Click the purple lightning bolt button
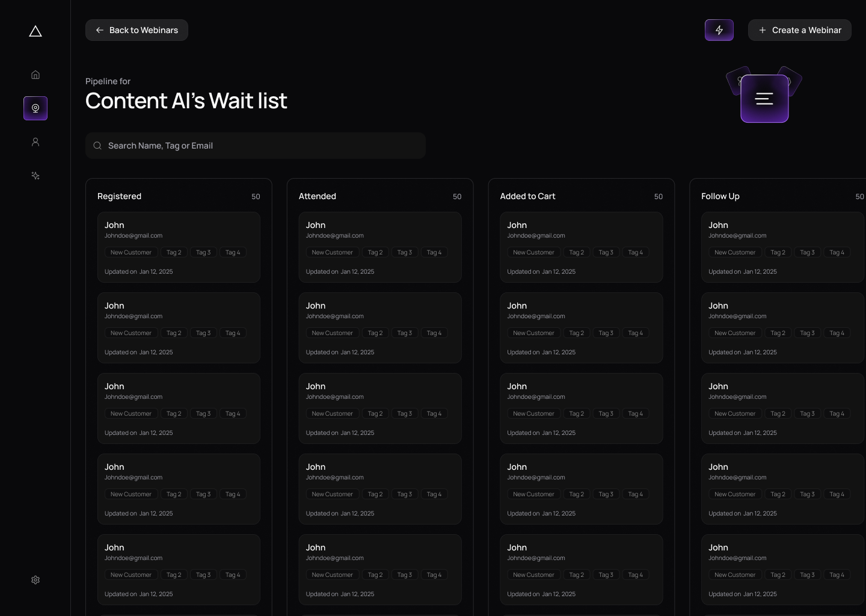866x616 pixels. [719, 30]
